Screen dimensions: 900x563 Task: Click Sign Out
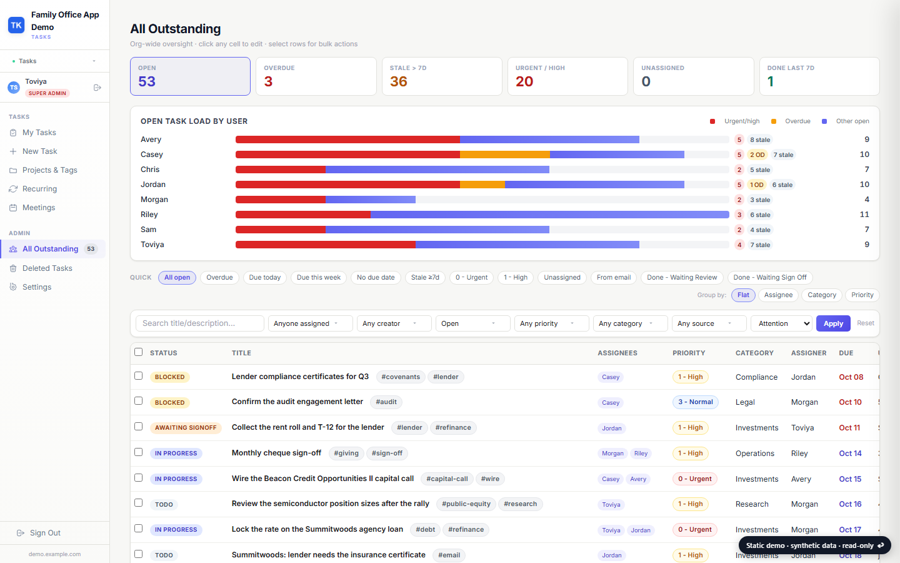[x=45, y=533]
